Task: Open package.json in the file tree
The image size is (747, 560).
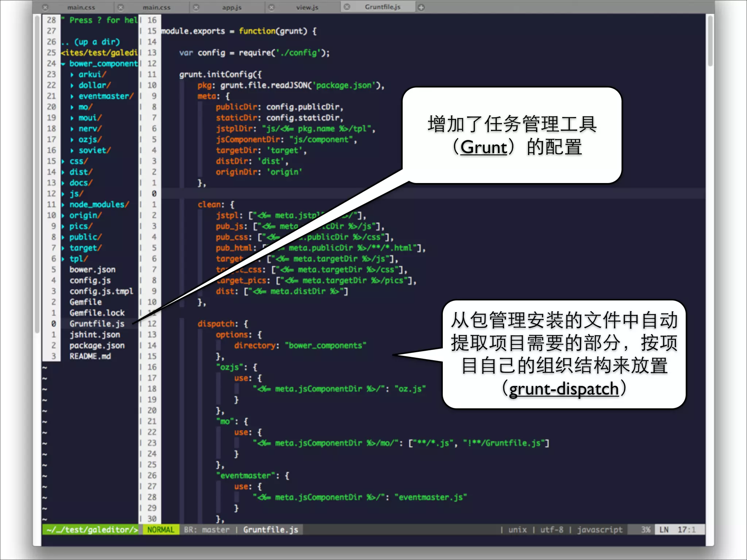Action: point(97,346)
